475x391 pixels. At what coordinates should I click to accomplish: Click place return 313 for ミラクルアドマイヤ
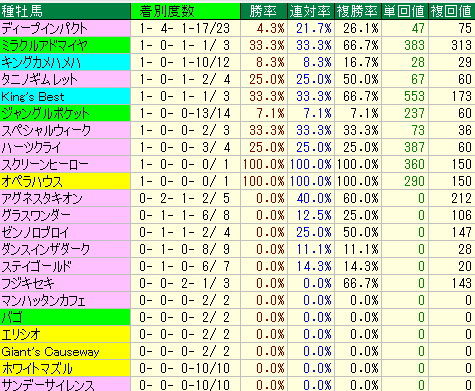(x=462, y=45)
